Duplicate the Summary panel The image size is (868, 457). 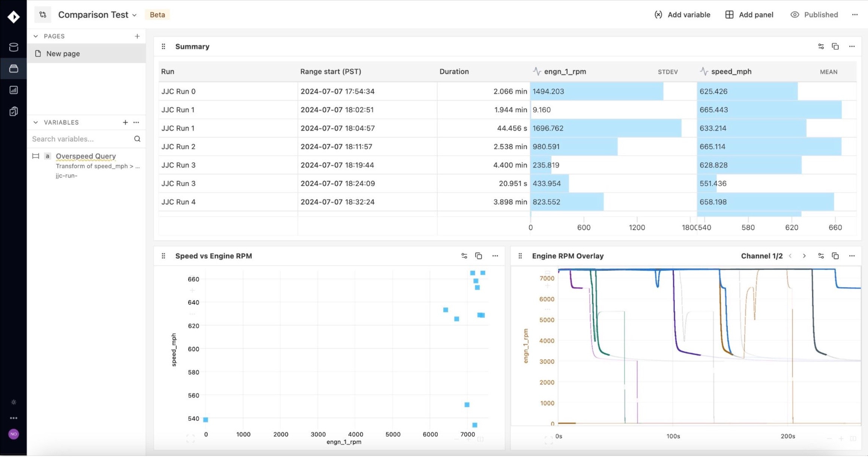pos(835,46)
